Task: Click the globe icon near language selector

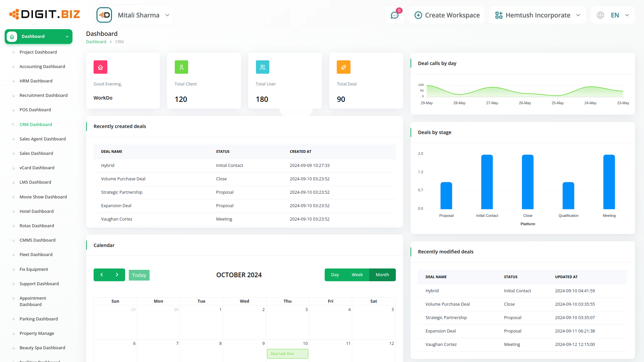Action: click(x=600, y=15)
